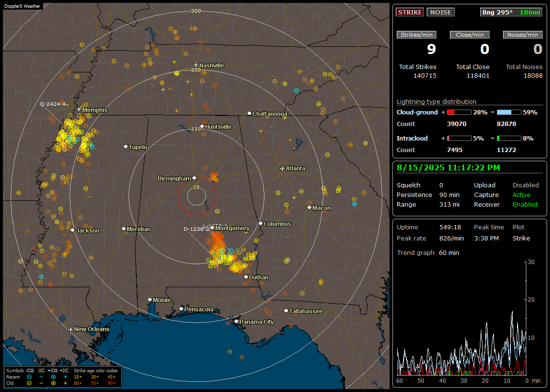The height and width of the screenshot is (392, 550).
Task: Click the Capture status Active
Action: (x=521, y=195)
